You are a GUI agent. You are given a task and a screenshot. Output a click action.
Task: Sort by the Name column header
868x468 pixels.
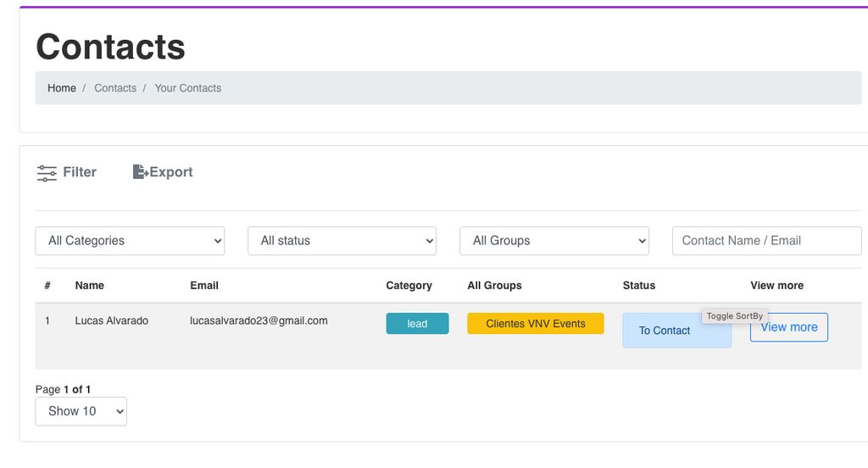90,286
